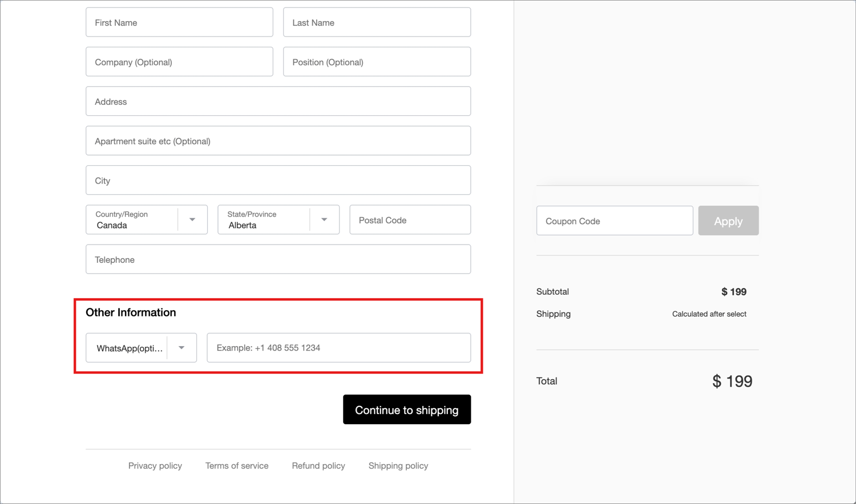Open the Shipping policy link
Screen dimensions: 856x504
(398, 466)
